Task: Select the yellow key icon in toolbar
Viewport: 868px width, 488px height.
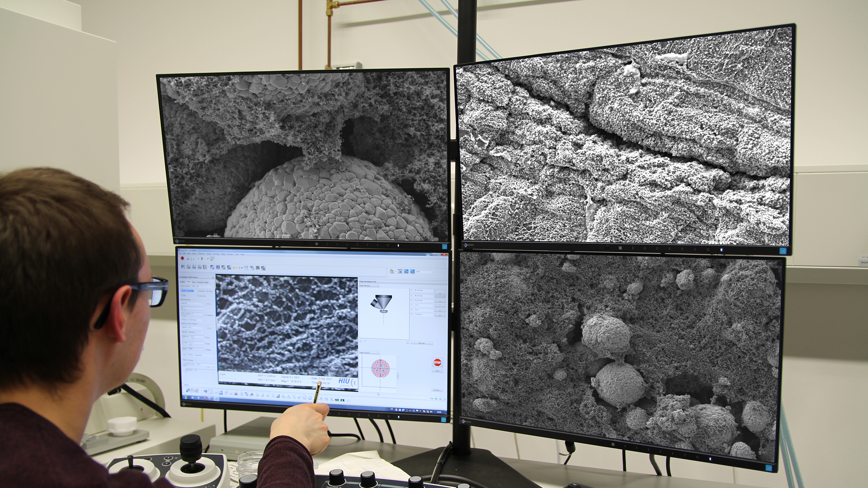Action: pyautogui.click(x=234, y=268)
